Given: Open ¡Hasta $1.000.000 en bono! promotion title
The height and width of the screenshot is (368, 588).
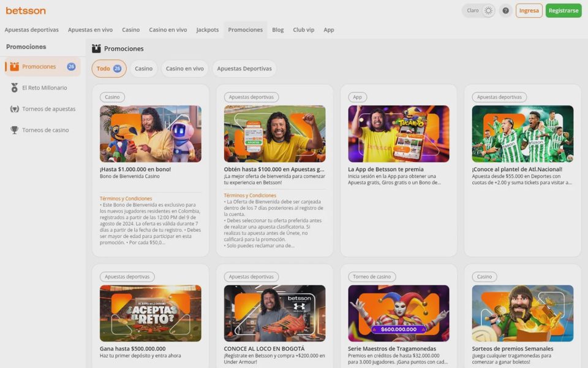Looking at the screenshot, I should coord(135,169).
